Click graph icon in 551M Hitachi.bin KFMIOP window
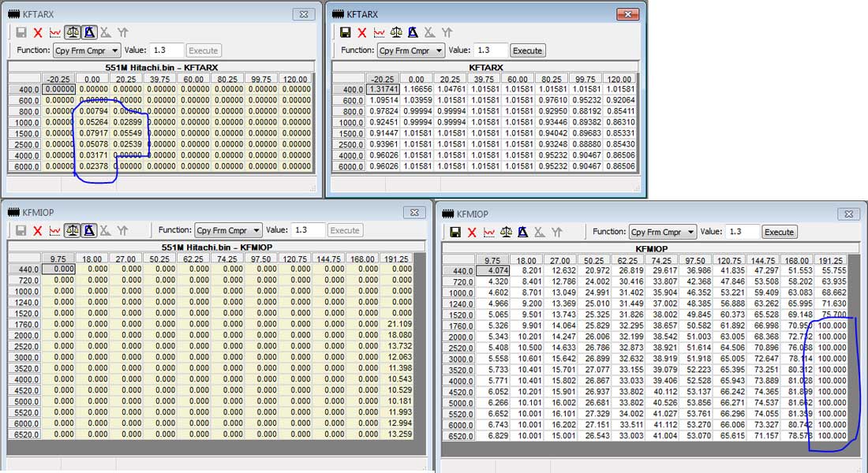Viewport: 868px width, 473px height. pyautogui.click(x=55, y=230)
